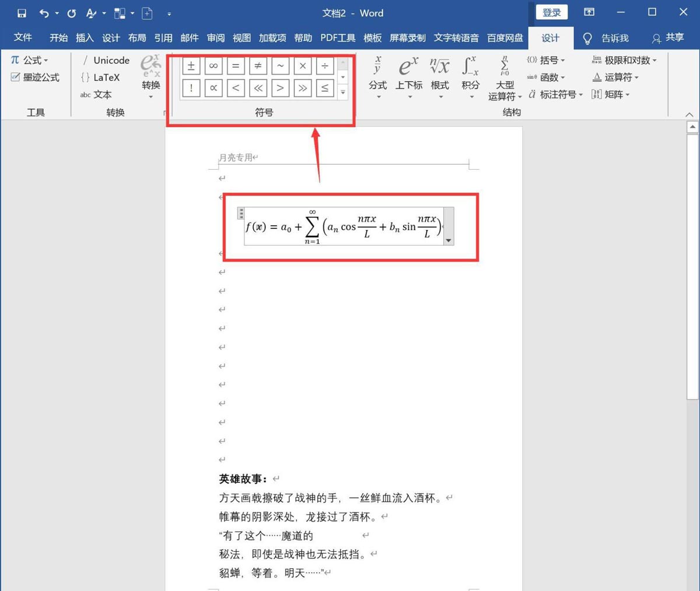700x591 pixels.
Task: Enable Unicode conversion mode
Action: click(x=105, y=60)
